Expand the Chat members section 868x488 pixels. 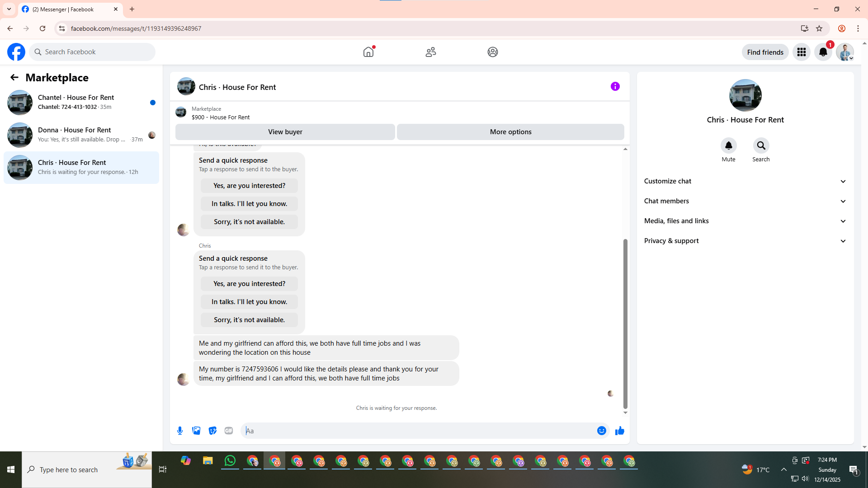coord(745,201)
